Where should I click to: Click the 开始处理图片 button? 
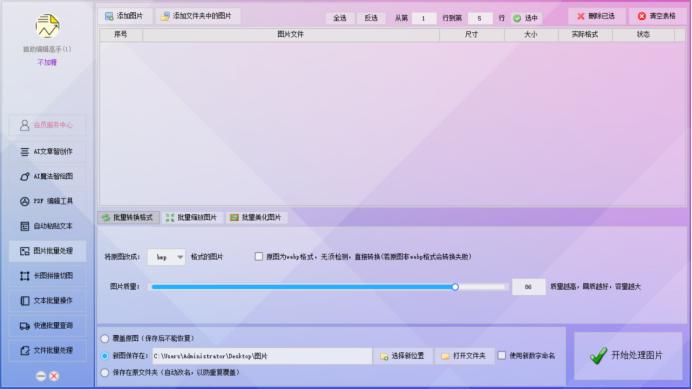628,356
